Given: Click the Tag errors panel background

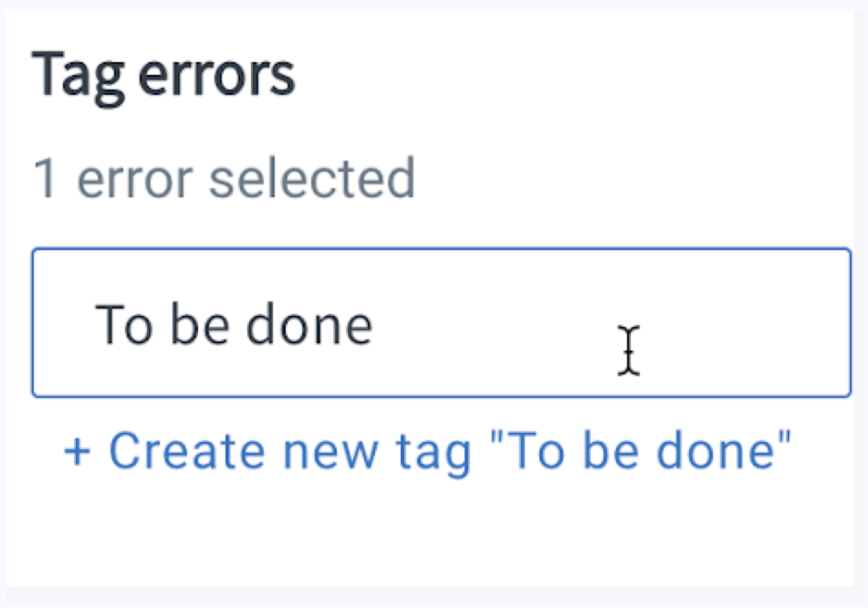Looking at the screenshot, I should click(434, 539).
